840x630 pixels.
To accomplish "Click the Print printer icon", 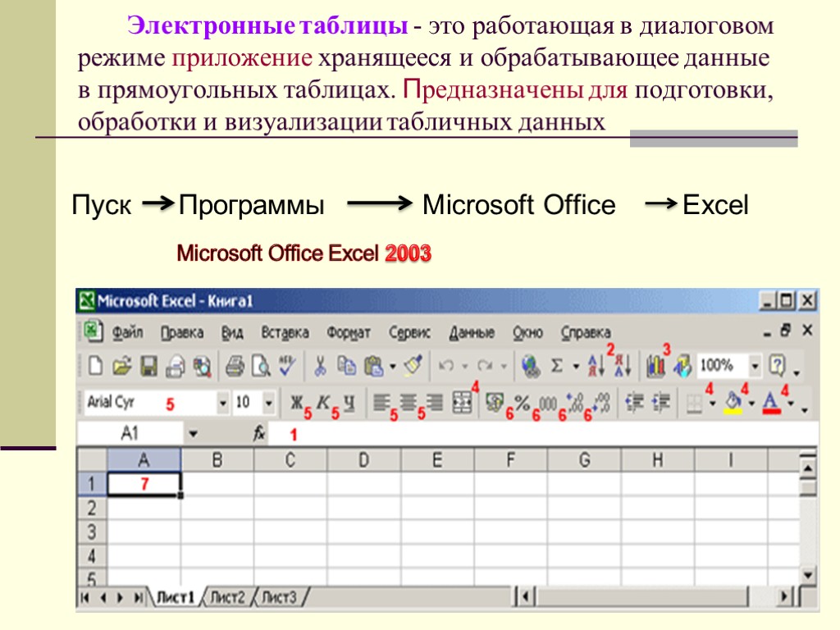I will click(235, 367).
